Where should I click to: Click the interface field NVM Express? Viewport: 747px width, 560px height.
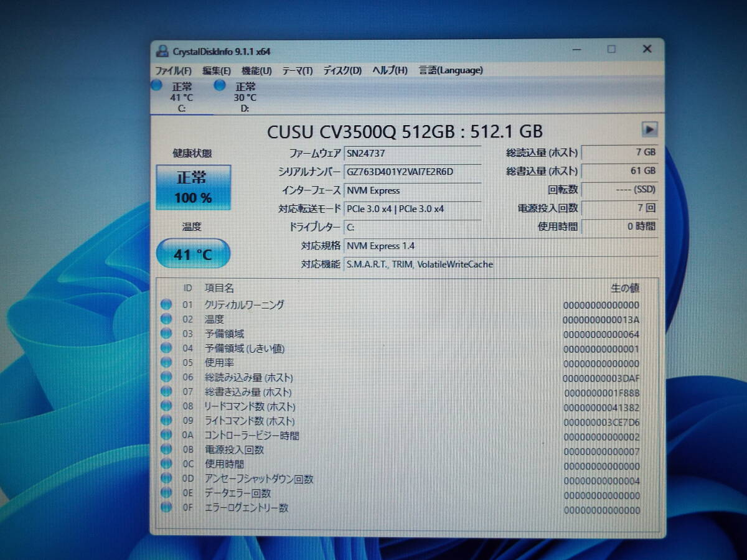click(412, 190)
